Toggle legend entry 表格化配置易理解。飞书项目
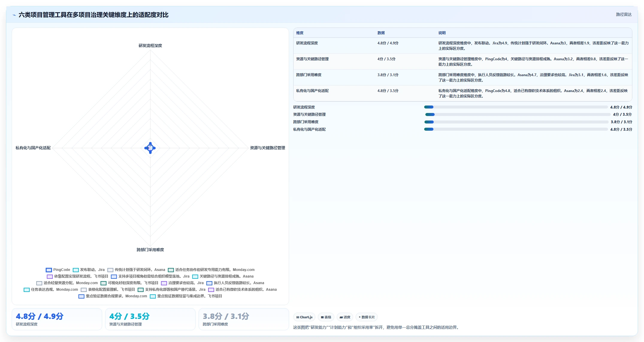Image resolution: width=644 pixels, height=342 pixels. click(x=108, y=290)
